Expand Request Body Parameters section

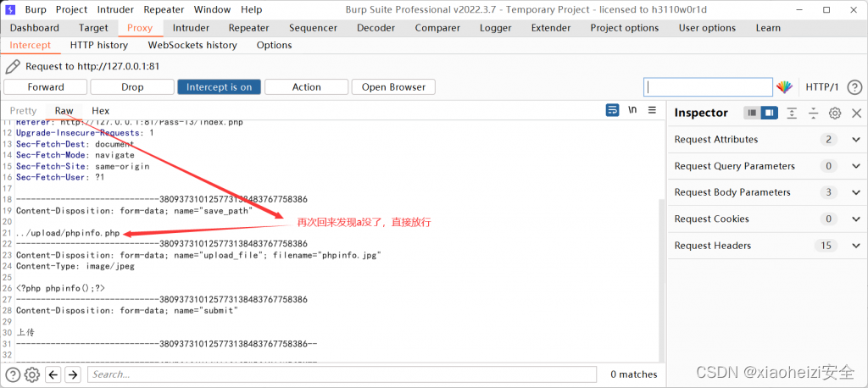pos(856,192)
